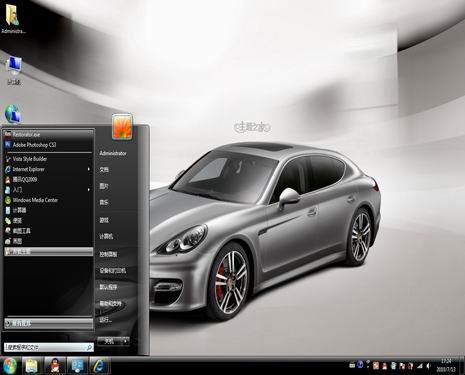
Task: Open 控制面板 control panel link
Action: [x=108, y=254]
